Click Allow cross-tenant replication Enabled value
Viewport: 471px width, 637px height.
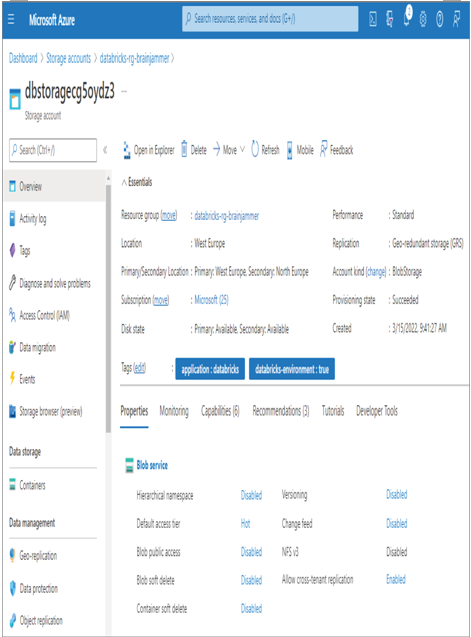click(x=396, y=579)
